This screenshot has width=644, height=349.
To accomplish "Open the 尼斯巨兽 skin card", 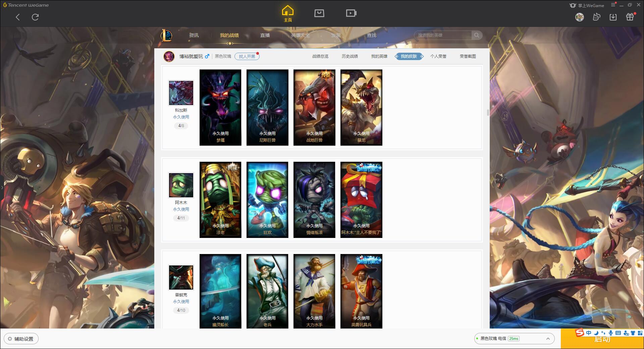I will (x=267, y=107).
